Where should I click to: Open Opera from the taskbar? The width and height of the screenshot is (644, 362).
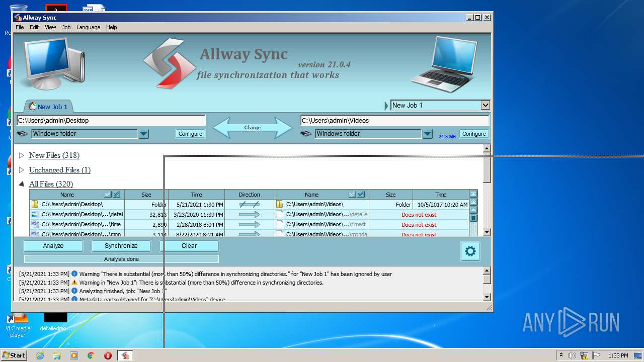tap(108, 355)
